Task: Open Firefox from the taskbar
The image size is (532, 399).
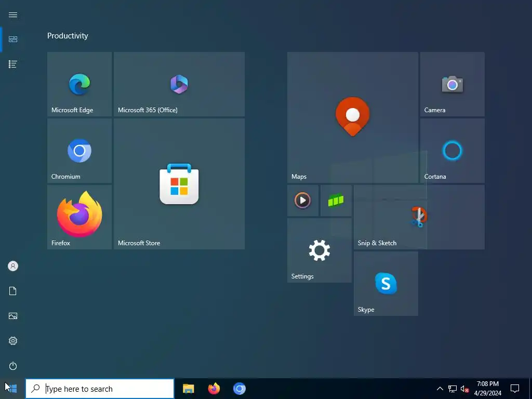Action: [214, 389]
